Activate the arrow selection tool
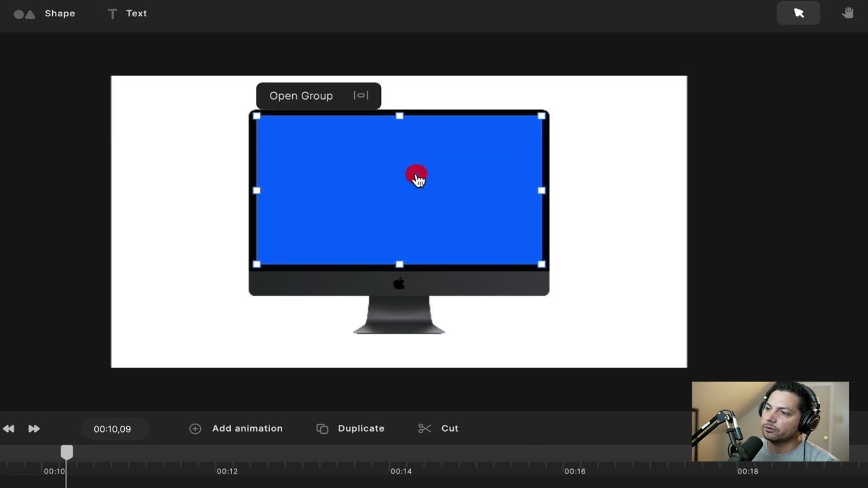The image size is (868, 488). pos(798,13)
